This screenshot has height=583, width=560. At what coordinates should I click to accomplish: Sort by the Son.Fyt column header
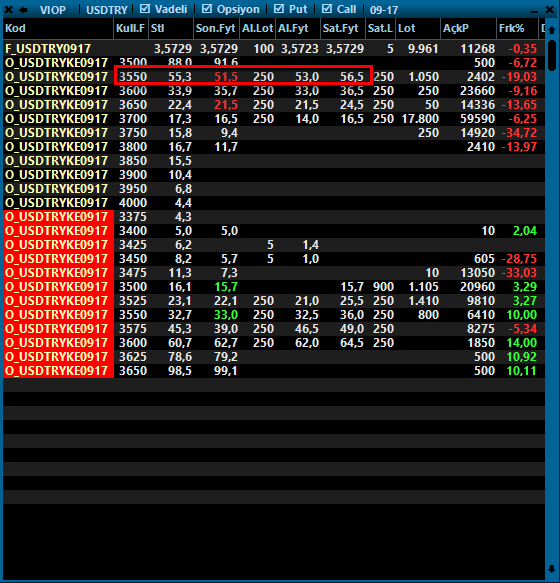click(x=216, y=28)
